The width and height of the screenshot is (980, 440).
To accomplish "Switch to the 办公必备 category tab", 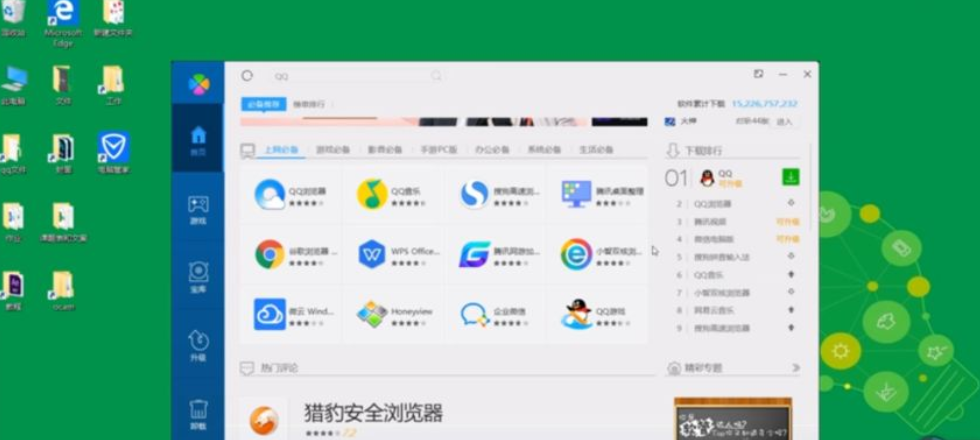I will click(x=491, y=150).
